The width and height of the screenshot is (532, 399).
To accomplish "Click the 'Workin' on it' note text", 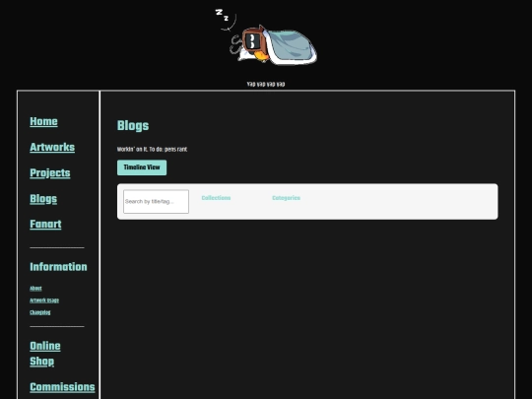I will pos(152,150).
